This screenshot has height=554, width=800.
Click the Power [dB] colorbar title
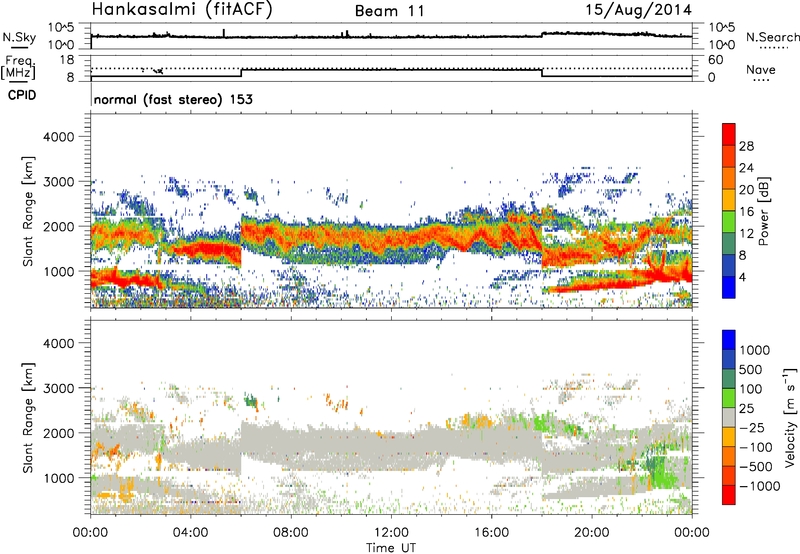pyautogui.click(x=763, y=211)
